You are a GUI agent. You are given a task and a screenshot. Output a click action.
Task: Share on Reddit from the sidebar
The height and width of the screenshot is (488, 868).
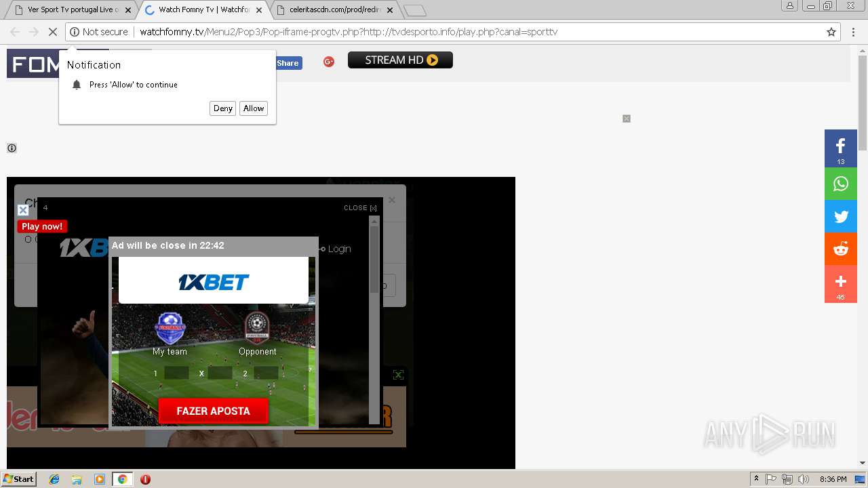click(841, 249)
